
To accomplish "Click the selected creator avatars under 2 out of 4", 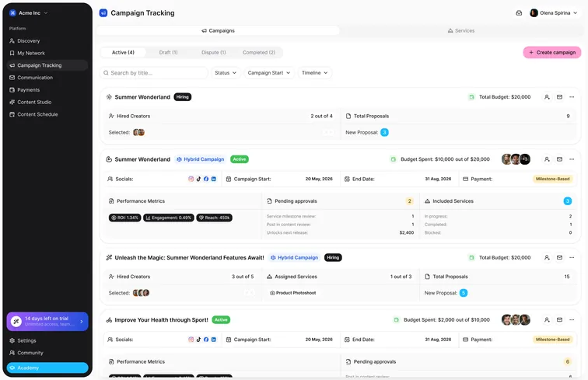I will (138, 132).
